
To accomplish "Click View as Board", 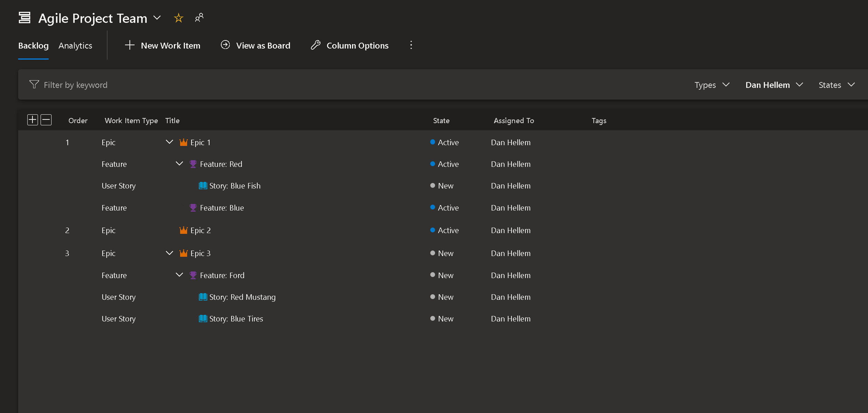I will click(256, 46).
